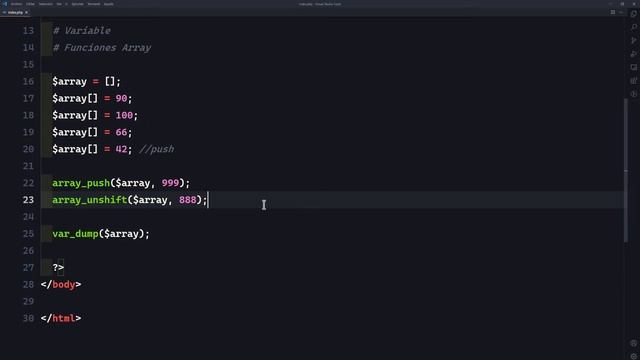The height and width of the screenshot is (360, 640).
Task: Close the index.php tab
Action: coord(27,12)
